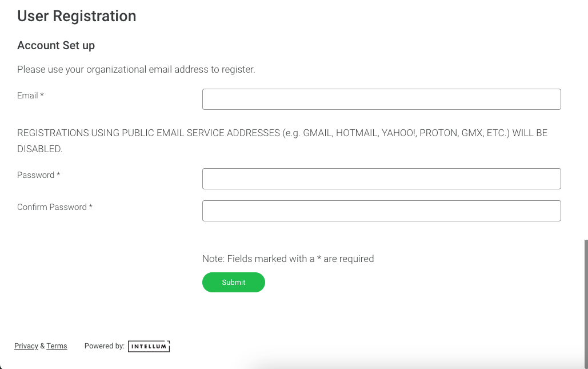Click the User Registration heading
This screenshot has height=369, width=588.
point(77,16)
